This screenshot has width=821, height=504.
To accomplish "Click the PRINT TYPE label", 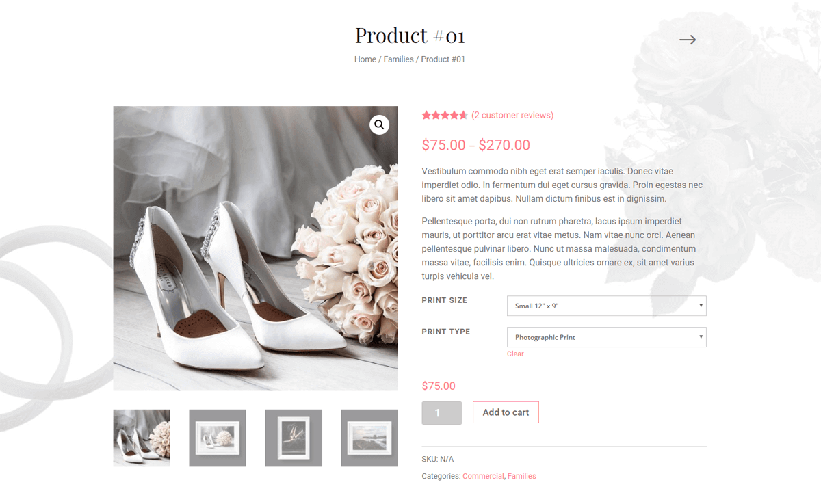I will (446, 332).
